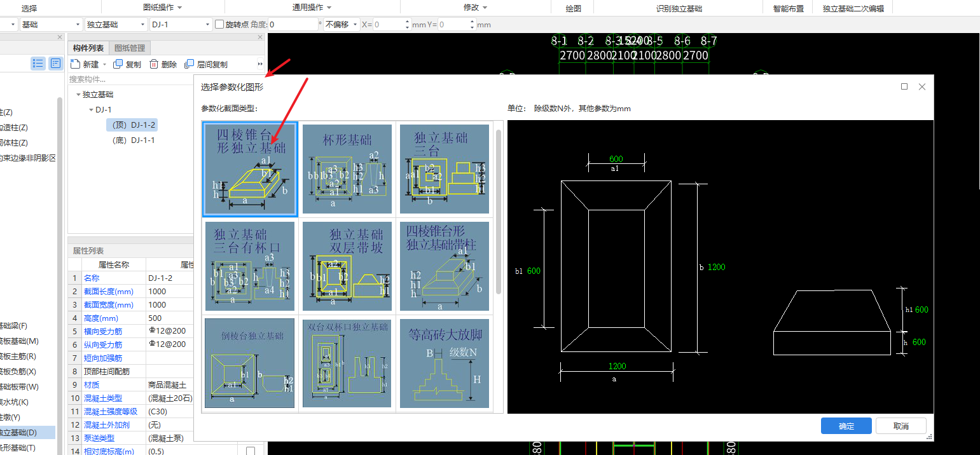Click the 复制 copy icon
Viewport: 980px width, 455px height.
tap(118, 64)
